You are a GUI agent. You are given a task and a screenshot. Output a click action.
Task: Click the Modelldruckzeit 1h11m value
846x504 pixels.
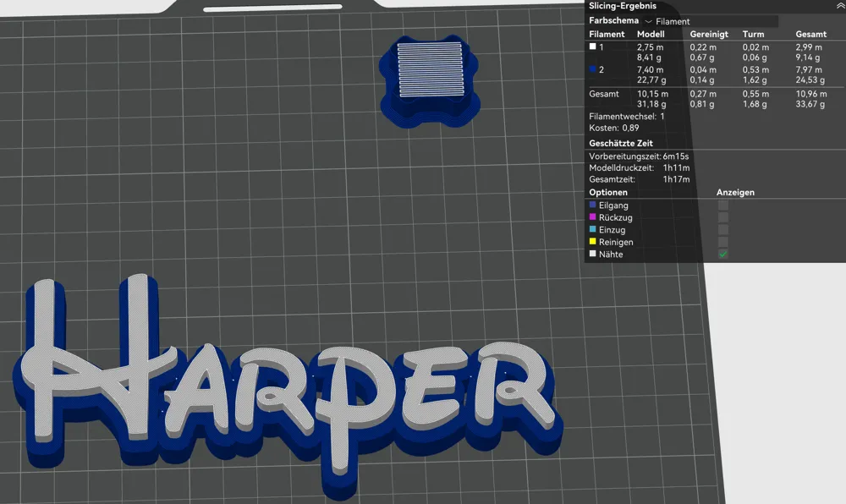[676, 168]
